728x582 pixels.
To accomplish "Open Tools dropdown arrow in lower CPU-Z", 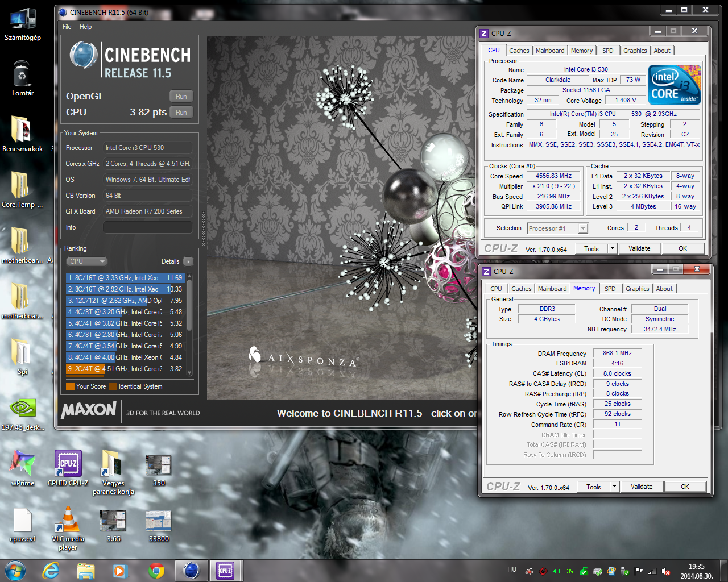I will coord(615,487).
